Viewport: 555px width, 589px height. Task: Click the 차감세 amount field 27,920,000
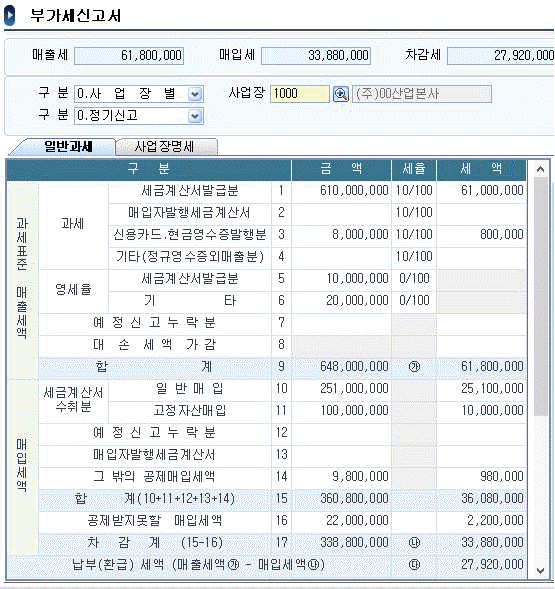point(501,56)
